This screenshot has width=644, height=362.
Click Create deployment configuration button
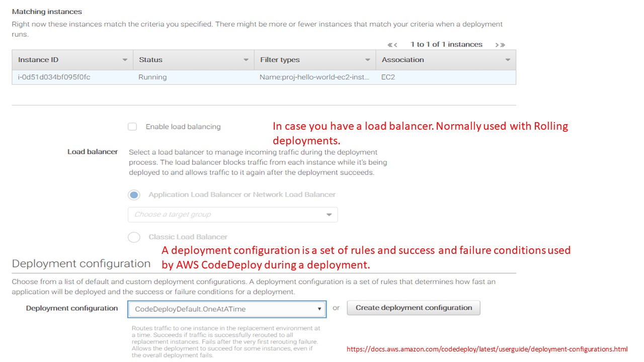coord(414,308)
